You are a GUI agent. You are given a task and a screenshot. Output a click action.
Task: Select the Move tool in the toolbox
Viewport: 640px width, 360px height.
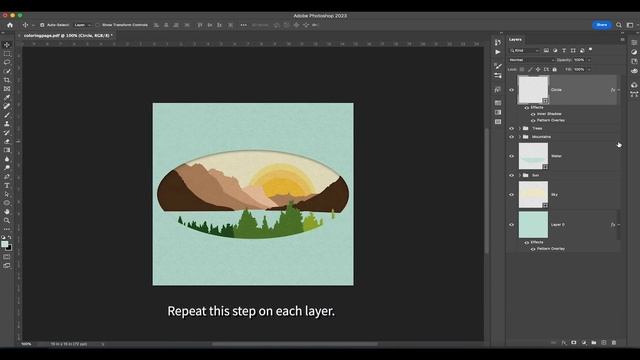click(7, 44)
